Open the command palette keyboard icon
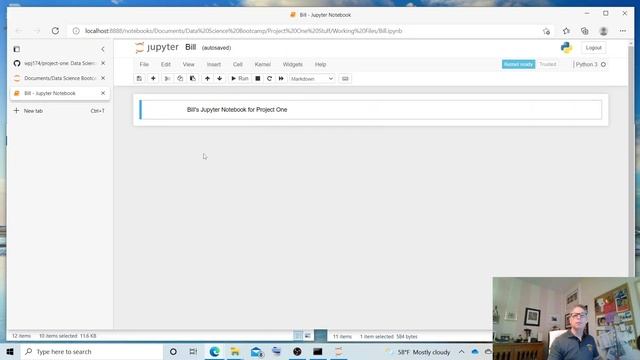This screenshot has width=640, height=360. coord(345,78)
